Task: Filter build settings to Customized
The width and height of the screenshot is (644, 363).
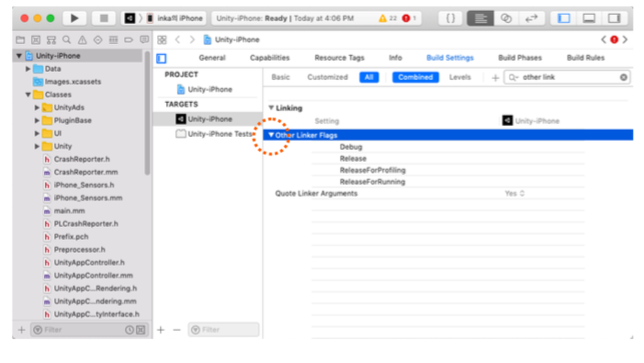Action: 327,77
